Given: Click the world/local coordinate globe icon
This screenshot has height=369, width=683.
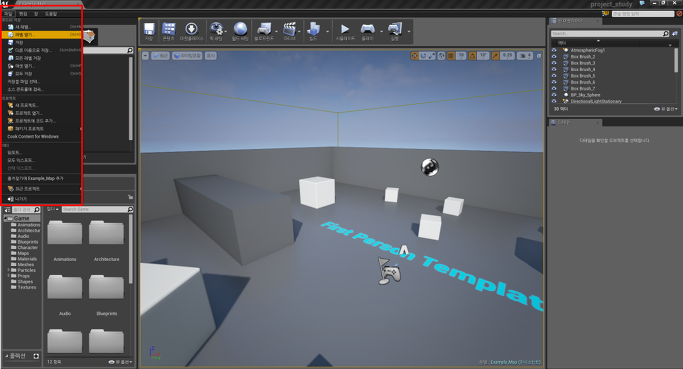Looking at the screenshot, I should tap(441, 56).
